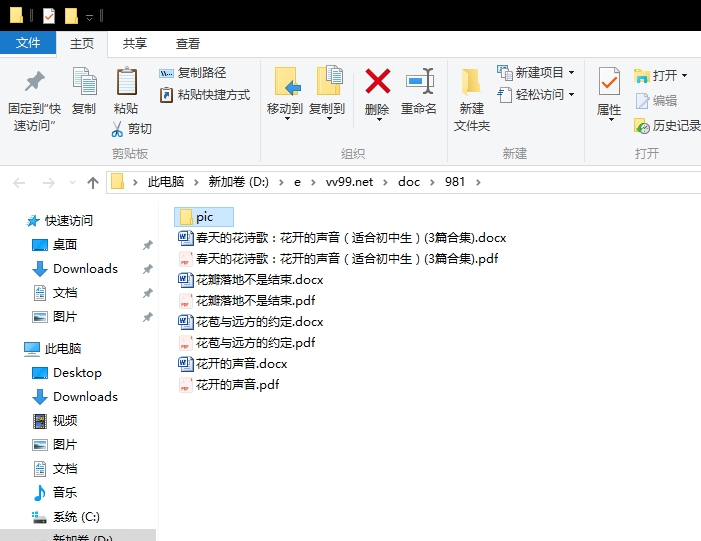Select PDF icon of 花开的声音.pdf
The image size is (701, 541).
coord(185,385)
